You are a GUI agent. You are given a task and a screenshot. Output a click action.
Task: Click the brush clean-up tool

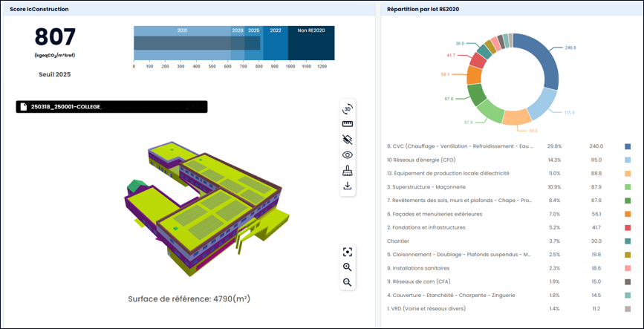[x=348, y=171]
